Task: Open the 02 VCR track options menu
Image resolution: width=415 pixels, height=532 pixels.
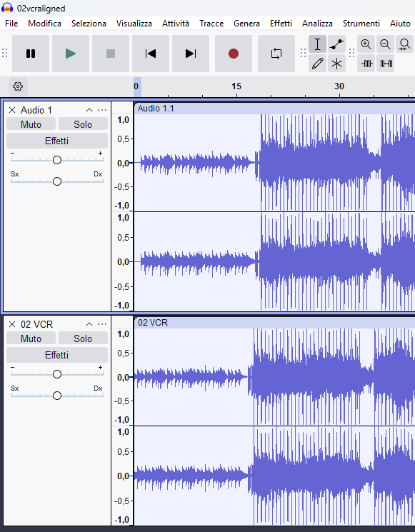Action: [102, 324]
